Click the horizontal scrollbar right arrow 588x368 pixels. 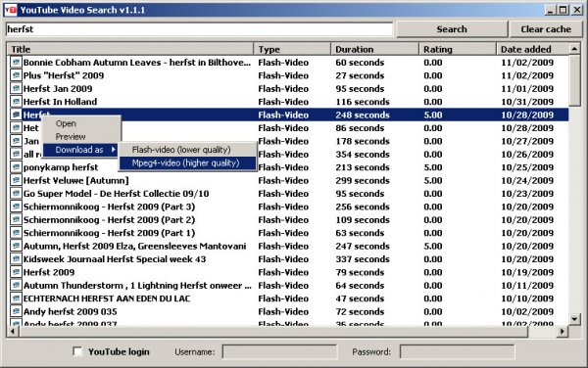click(x=563, y=332)
